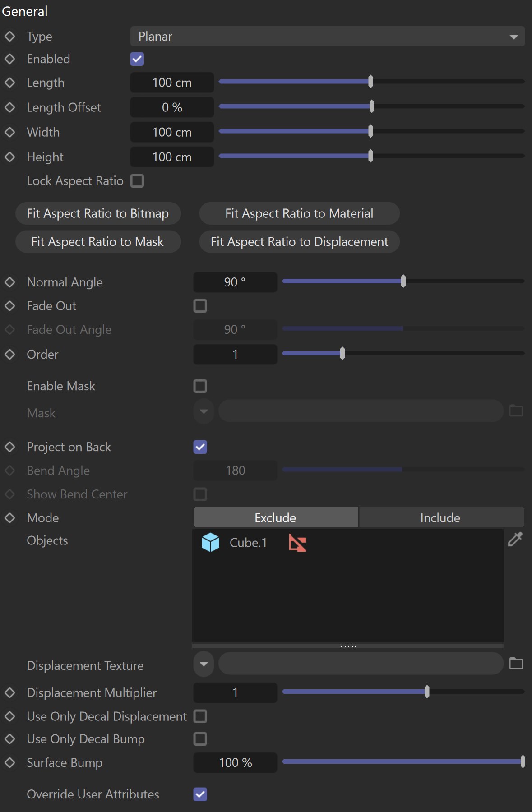The height and width of the screenshot is (812, 532).
Task: Click keyframe diamond next to Normal Angle
Action: click(x=9, y=282)
